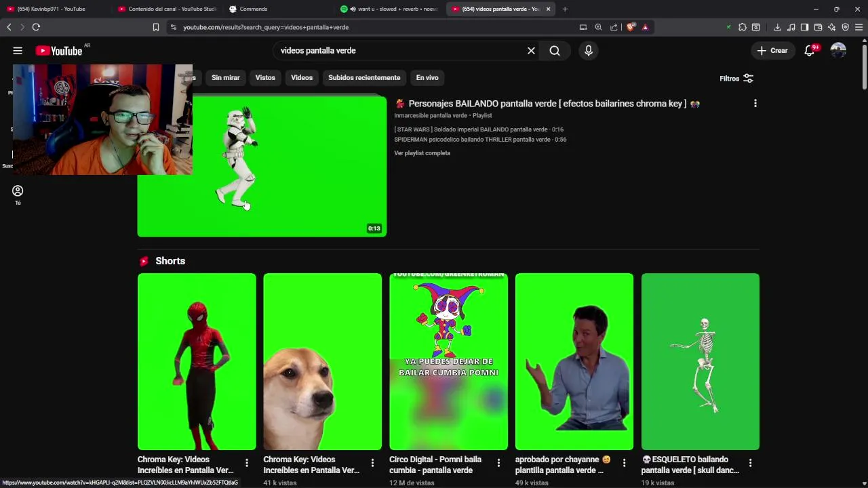Open options menu for Spiderman Chroma Key short
The width and height of the screenshot is (868, 488).
pyautogui.click(x=246, y=463)
